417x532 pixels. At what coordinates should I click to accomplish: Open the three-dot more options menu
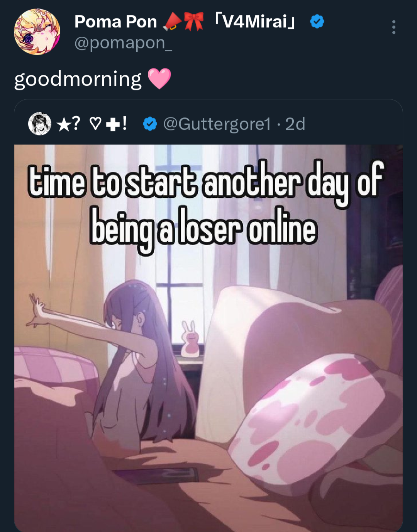[393, 27]
